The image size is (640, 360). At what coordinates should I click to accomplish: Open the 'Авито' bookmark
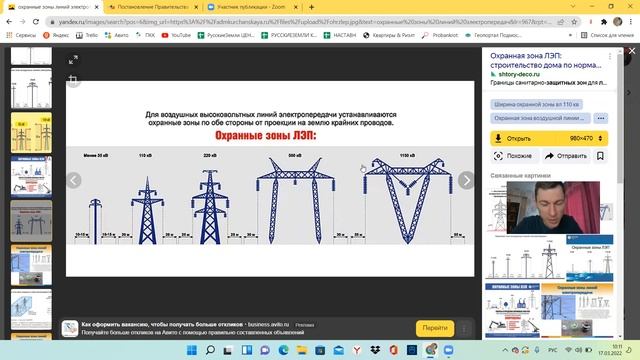coord(117,35)
